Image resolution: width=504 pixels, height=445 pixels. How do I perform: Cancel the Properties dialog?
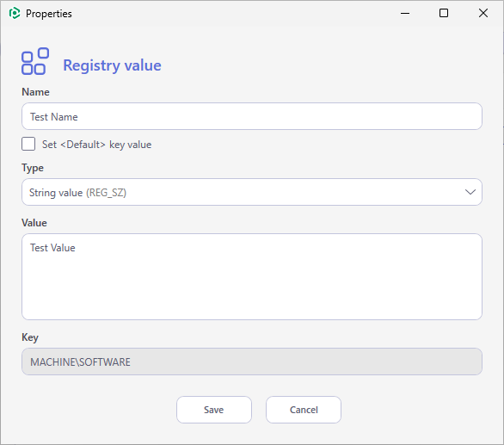(304, 410)
